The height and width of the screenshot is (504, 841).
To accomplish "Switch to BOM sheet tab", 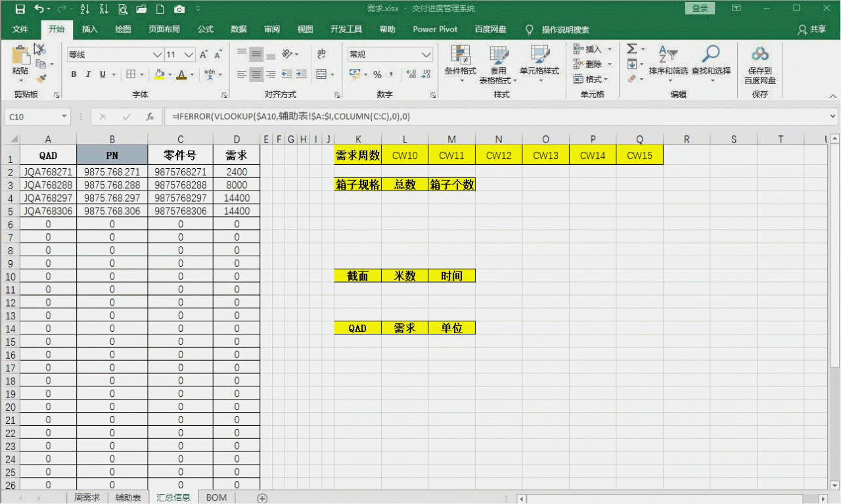I will [x=216, y=497].
